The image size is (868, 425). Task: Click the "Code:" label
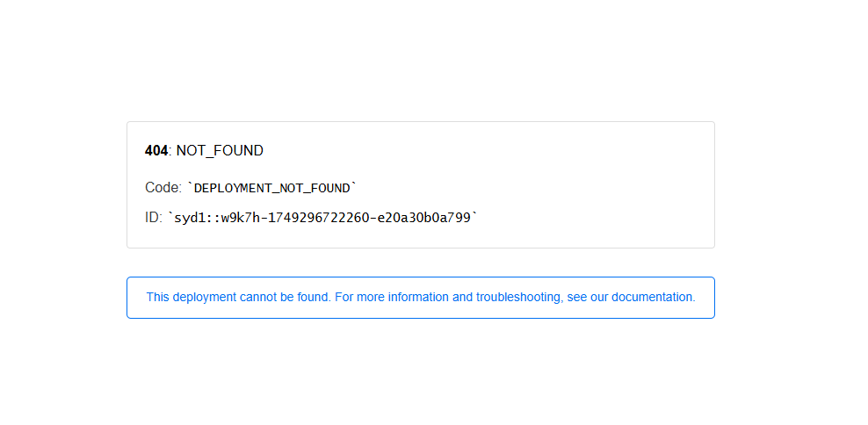tap(163, 188)
